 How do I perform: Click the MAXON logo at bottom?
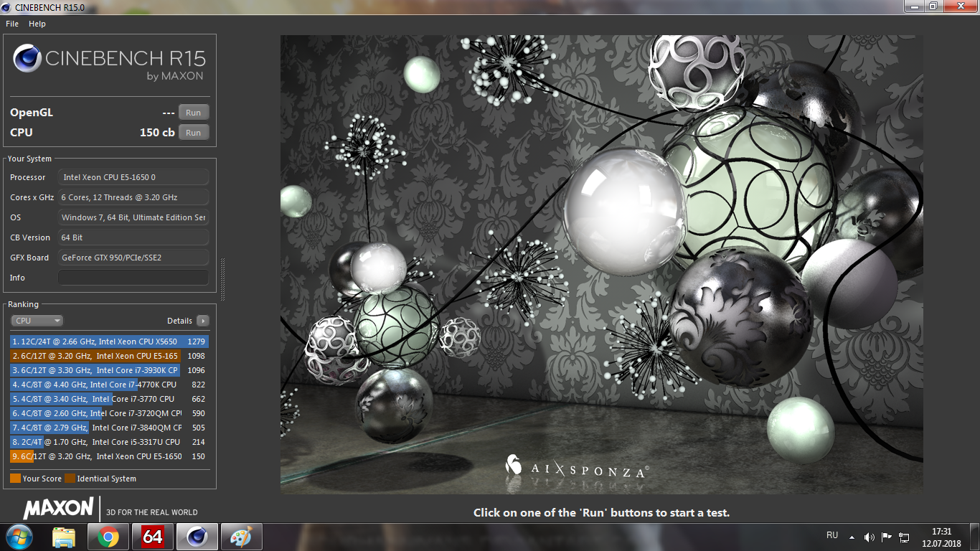point(58,509)
